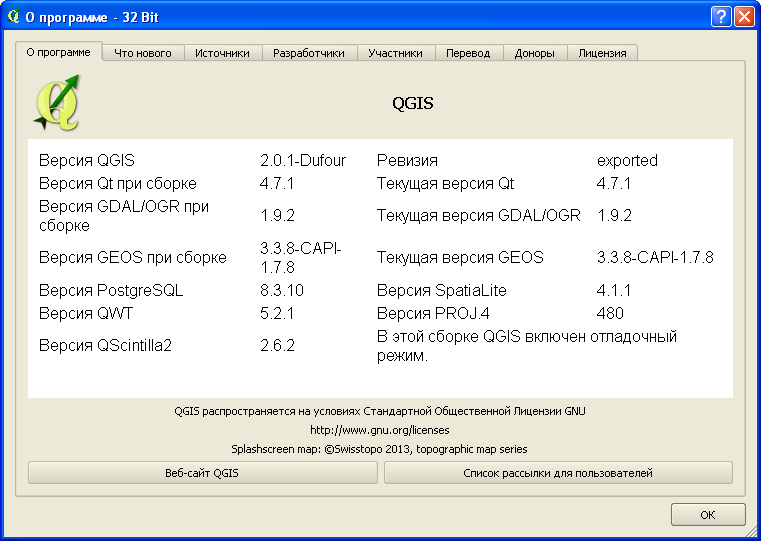The image size is (761, 541).
Task: Click the 'Ревизия' label
Action: point(407,160)
